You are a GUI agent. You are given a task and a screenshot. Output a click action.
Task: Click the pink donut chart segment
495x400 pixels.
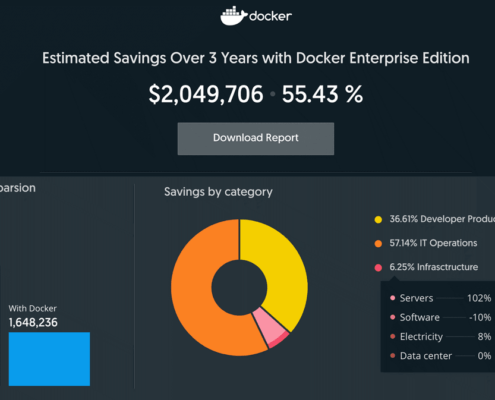click(x=270, y=328)
